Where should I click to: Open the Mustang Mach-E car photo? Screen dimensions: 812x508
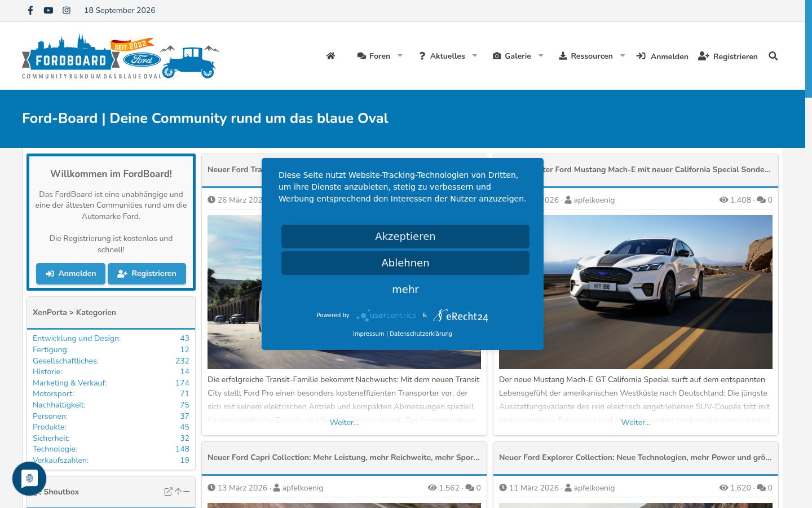[x=636, y=292]
